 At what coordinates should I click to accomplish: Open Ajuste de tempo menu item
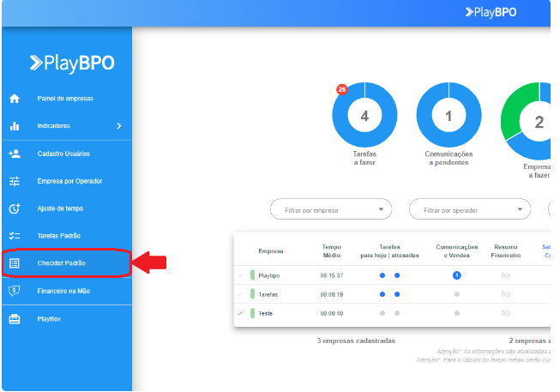click(67, 208)
